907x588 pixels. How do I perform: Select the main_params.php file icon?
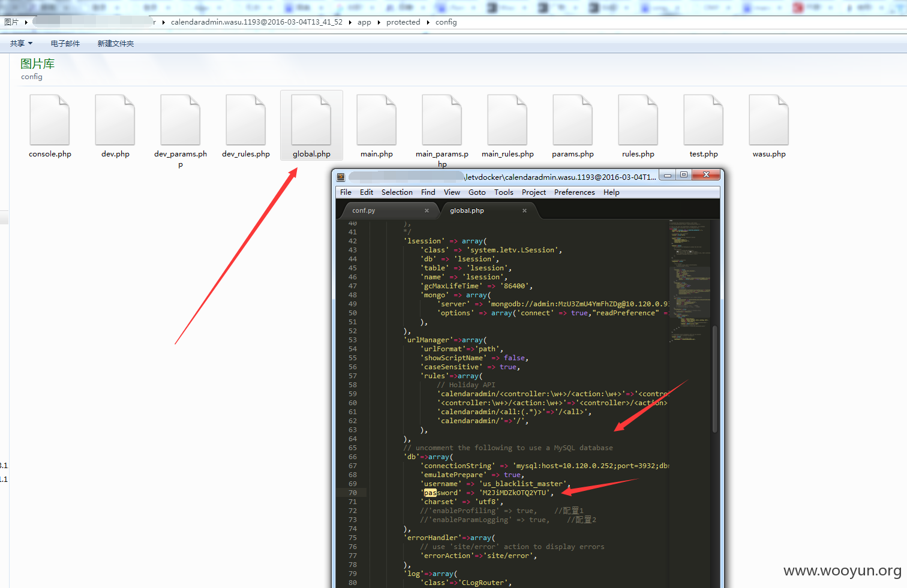442,120
